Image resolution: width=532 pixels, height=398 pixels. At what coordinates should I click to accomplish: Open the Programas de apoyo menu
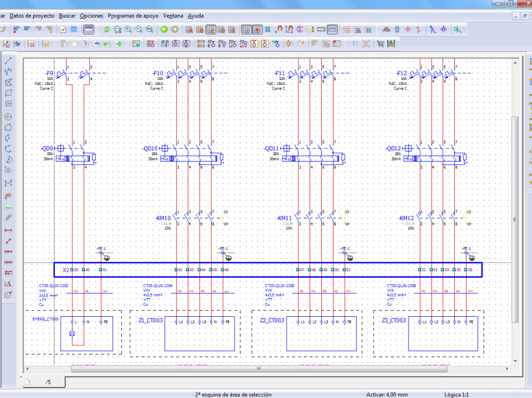[x=133, y=15]
